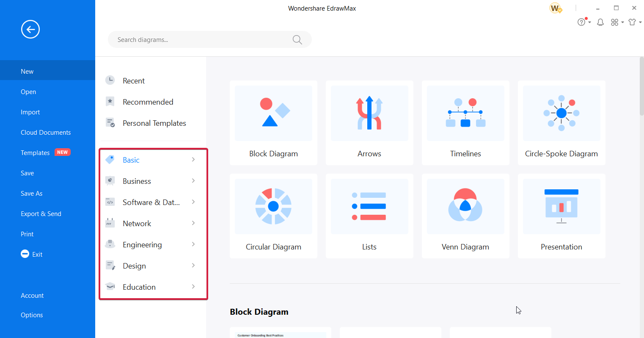This screenshot has height=338, width=644.
Task: Click the Design category label
Action: click(x=134, y=266)
